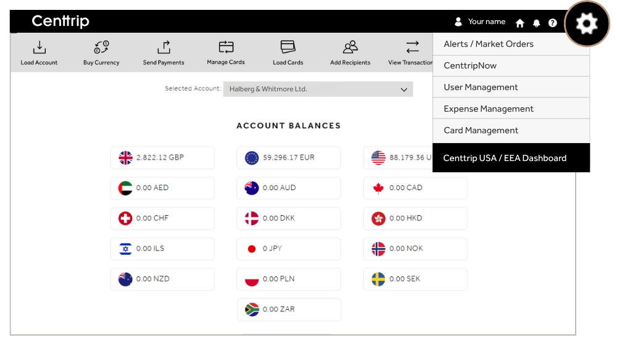Click the Load Cards label

click(288, 62)
